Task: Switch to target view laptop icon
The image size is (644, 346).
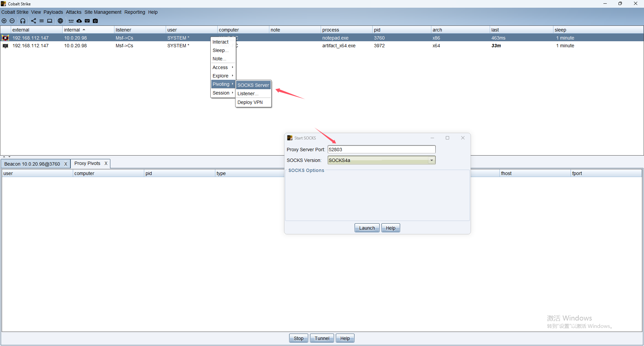Action: (50, 21)
